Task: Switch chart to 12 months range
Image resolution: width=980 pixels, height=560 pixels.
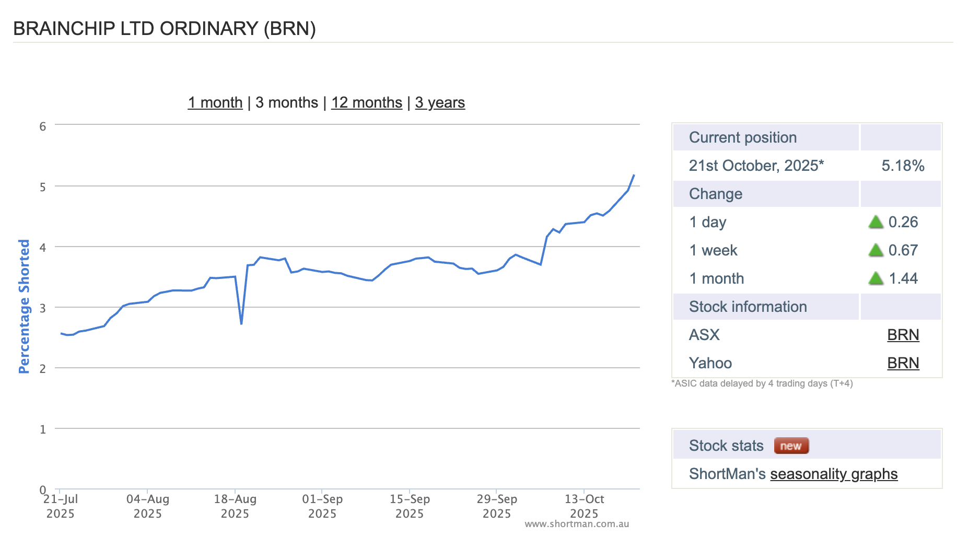Action: point(366,102)
